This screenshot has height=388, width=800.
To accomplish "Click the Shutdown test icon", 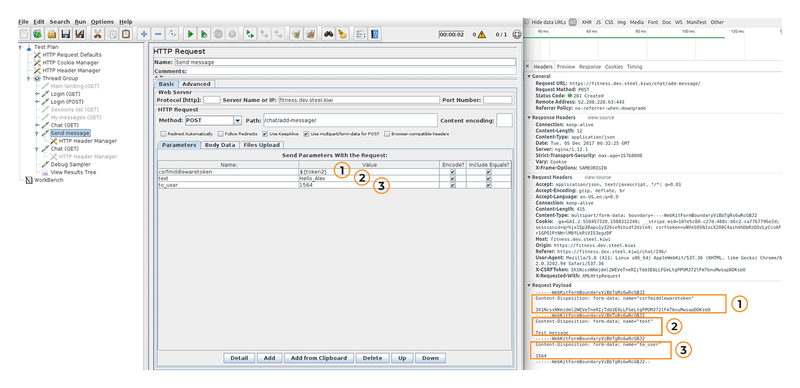I will click(232, 34).
